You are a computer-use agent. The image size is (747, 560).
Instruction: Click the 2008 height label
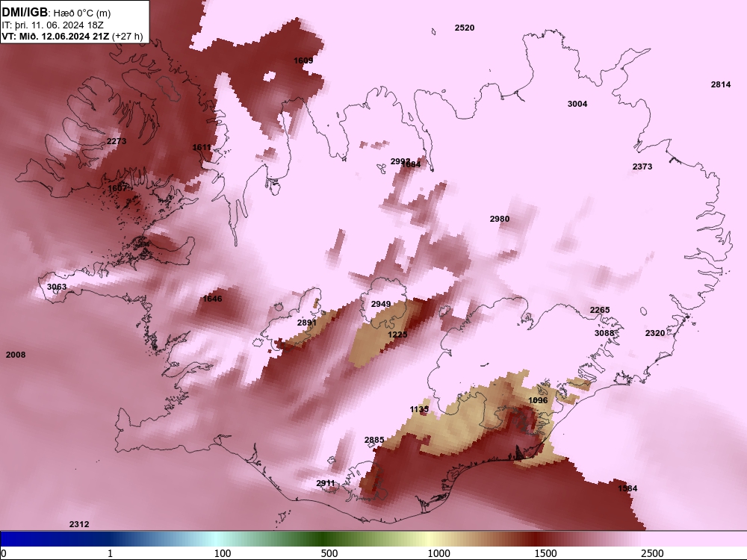(x=16, y=355)
